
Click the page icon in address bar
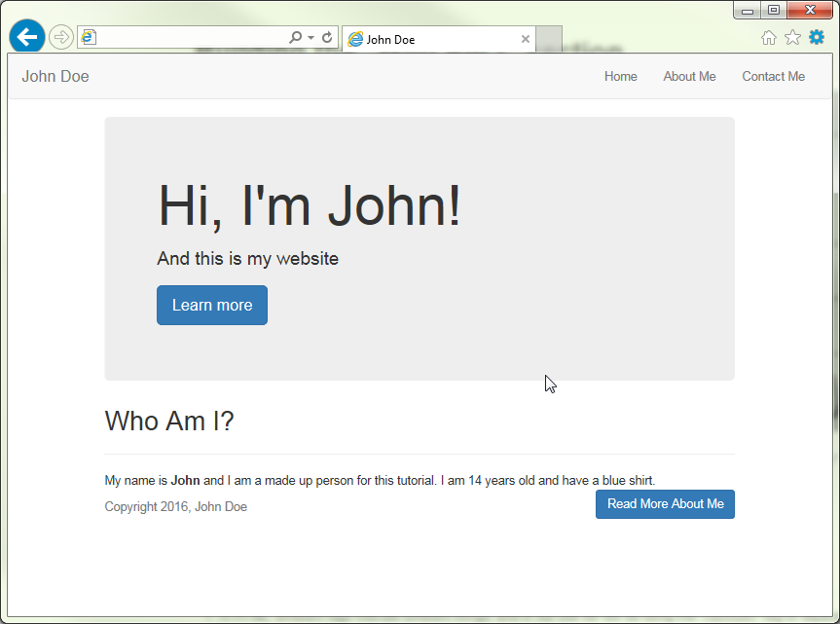(90, 38)
